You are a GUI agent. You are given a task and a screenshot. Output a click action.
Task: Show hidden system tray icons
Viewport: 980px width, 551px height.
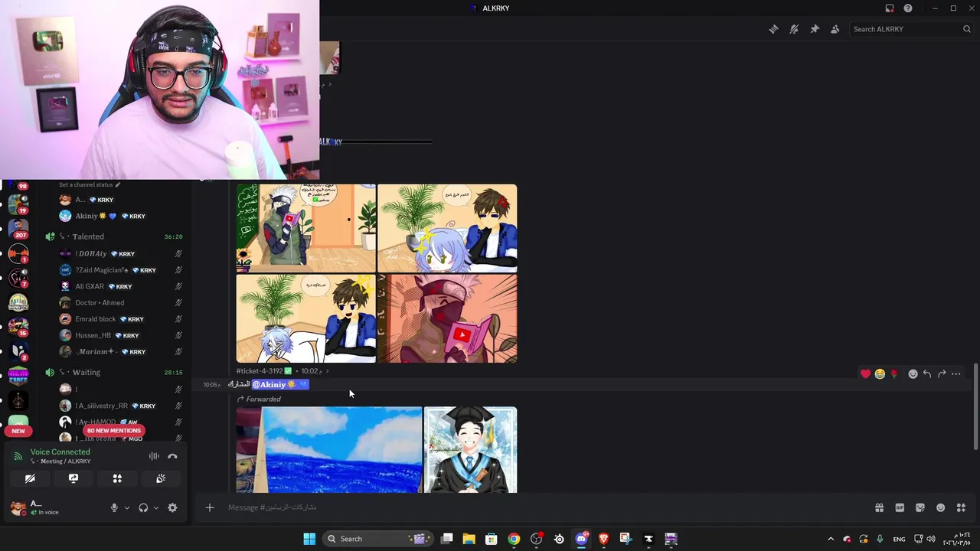[831, 539]
